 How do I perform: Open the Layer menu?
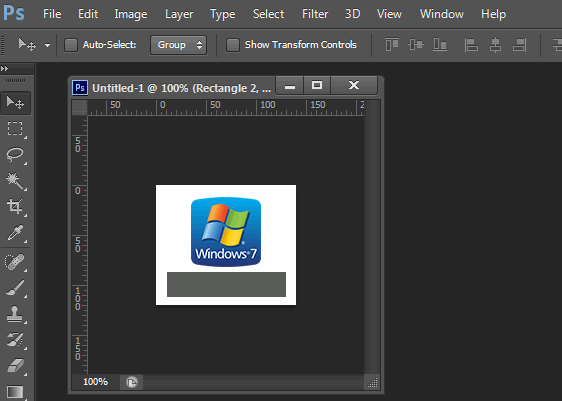click(x=179, y=14)
